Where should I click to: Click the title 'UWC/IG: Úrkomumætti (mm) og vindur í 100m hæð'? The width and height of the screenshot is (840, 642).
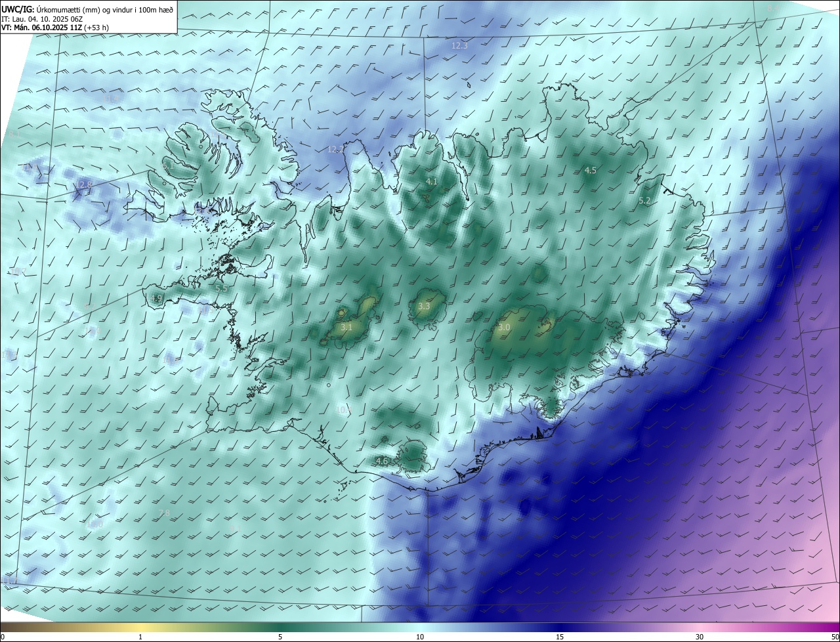tap(88, 9)
